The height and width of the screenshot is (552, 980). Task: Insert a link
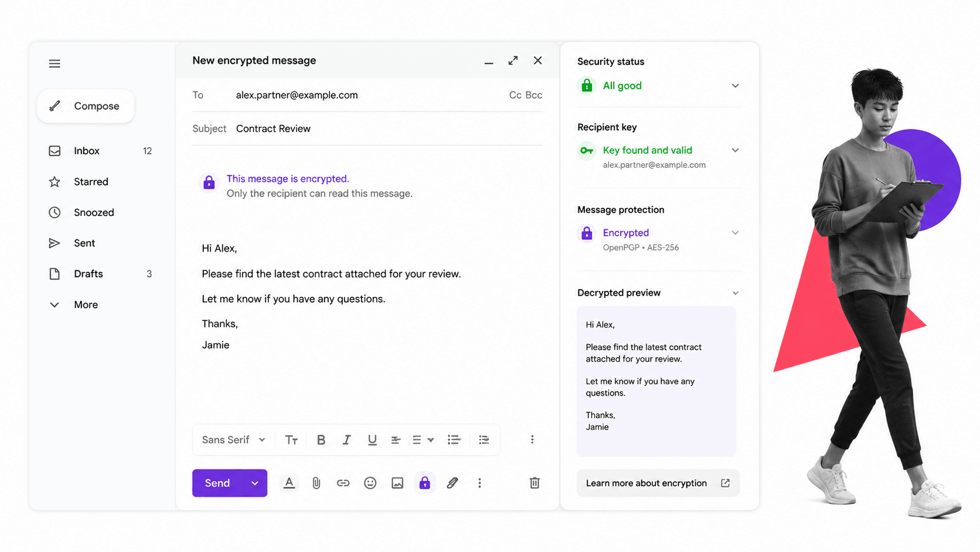pos(343,483)
